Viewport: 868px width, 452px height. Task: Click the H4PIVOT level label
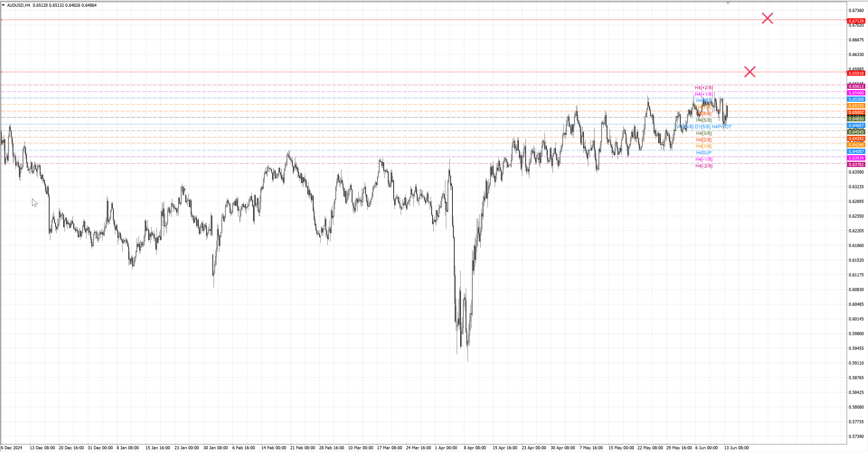point(722,127)
